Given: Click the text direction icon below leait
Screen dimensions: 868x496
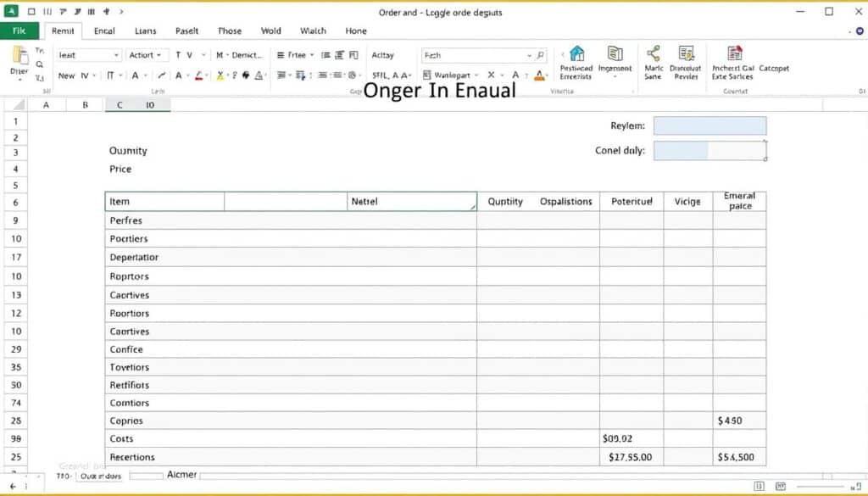Looking at the screenshot, I should [x=111, y=75].
